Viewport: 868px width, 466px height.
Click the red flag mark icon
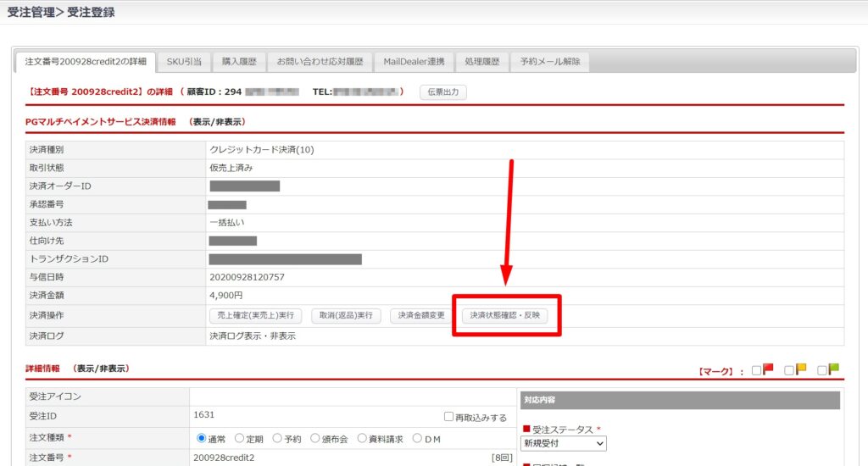(x=768, y=369)
